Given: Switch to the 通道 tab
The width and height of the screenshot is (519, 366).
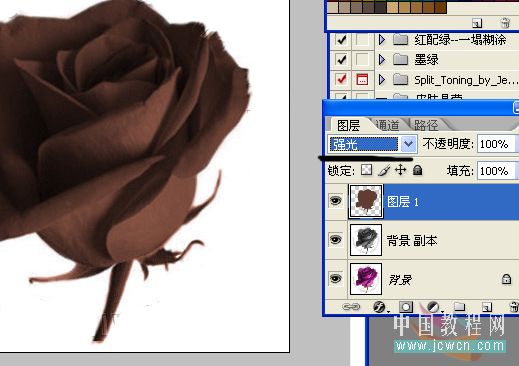Looking at the screenshot, I should pyautogui.click(x=387, y=125).
